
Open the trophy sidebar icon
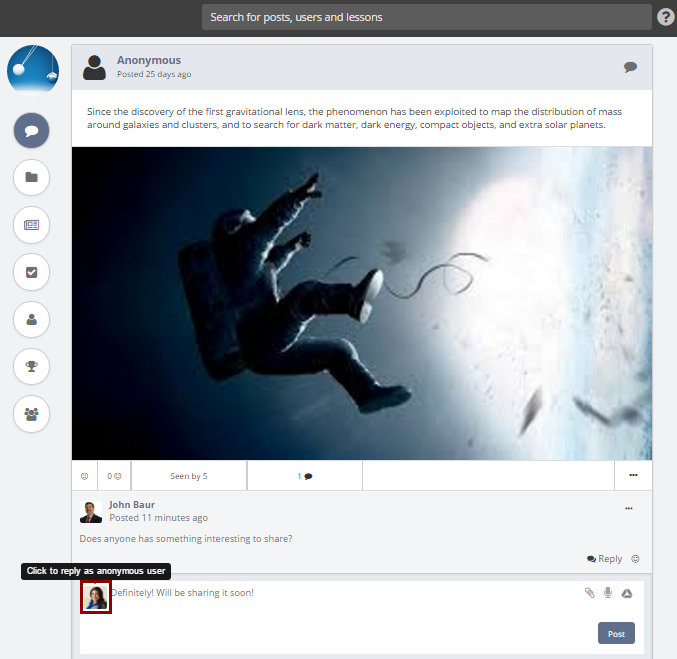32,367
